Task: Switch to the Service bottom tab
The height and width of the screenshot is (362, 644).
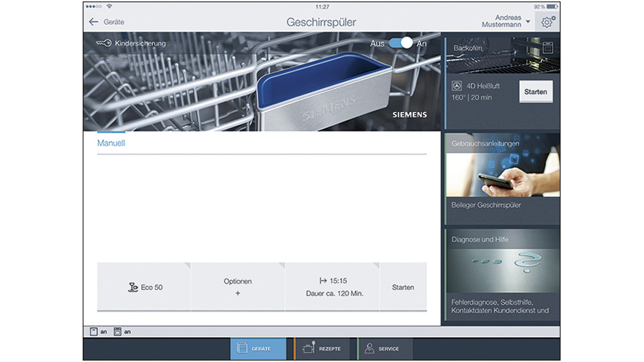Action: coord(386,348)
